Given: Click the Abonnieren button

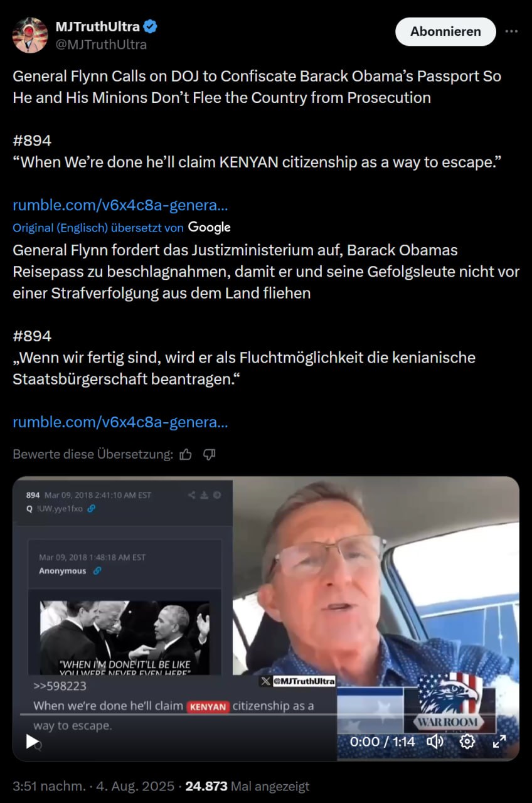Looking at the screenshot, I should (445, 31).
